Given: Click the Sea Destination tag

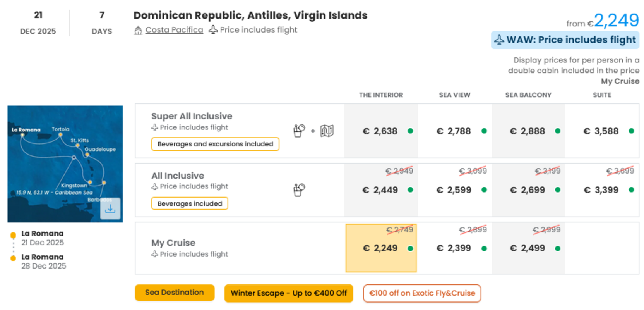Looking at the screenshot, I should coord(175,293).
